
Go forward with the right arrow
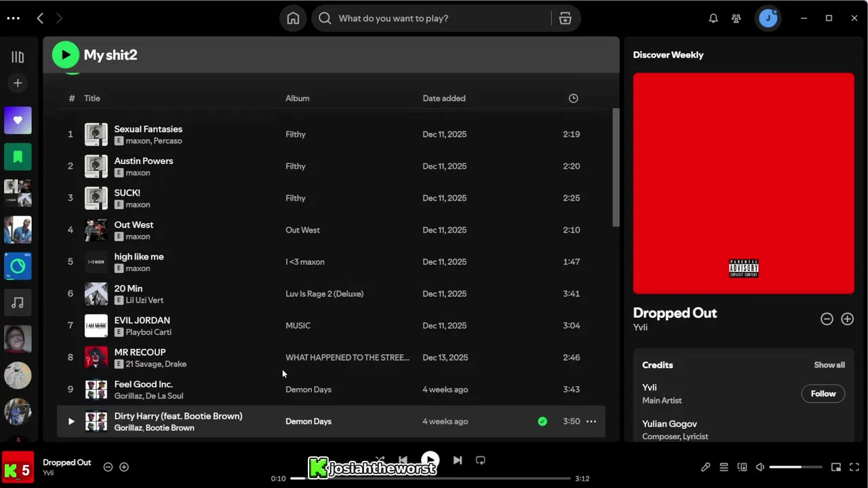tap(59, 18)
